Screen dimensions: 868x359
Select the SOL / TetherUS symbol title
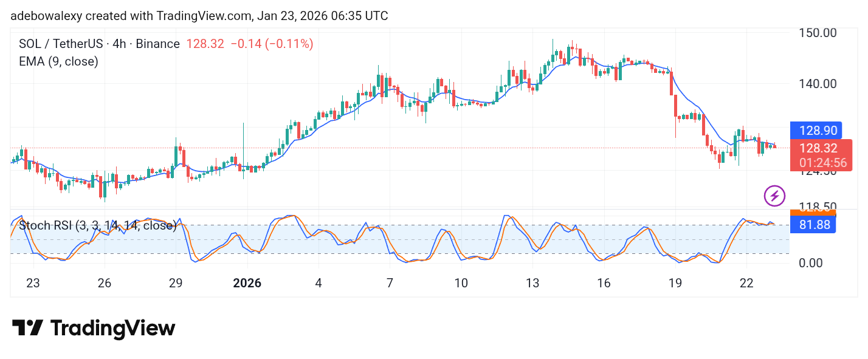(x=99, y=44)
